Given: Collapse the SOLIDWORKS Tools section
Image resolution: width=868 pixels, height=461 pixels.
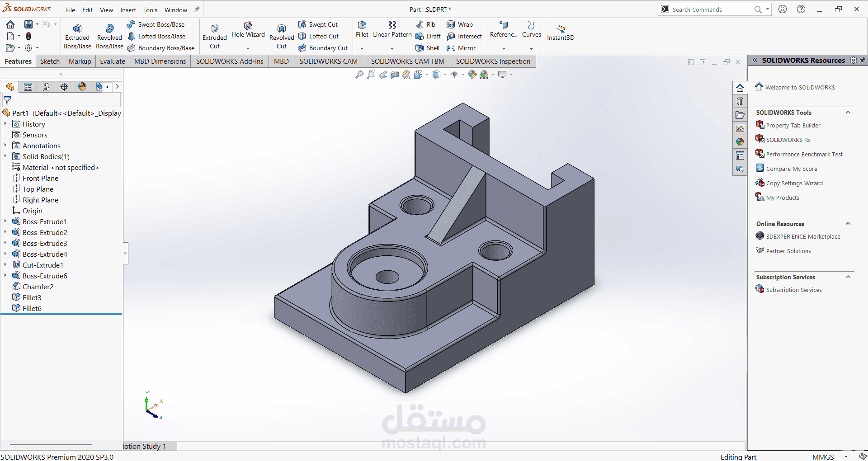Looking at the screenshot, I should click(x=848, y=113).
